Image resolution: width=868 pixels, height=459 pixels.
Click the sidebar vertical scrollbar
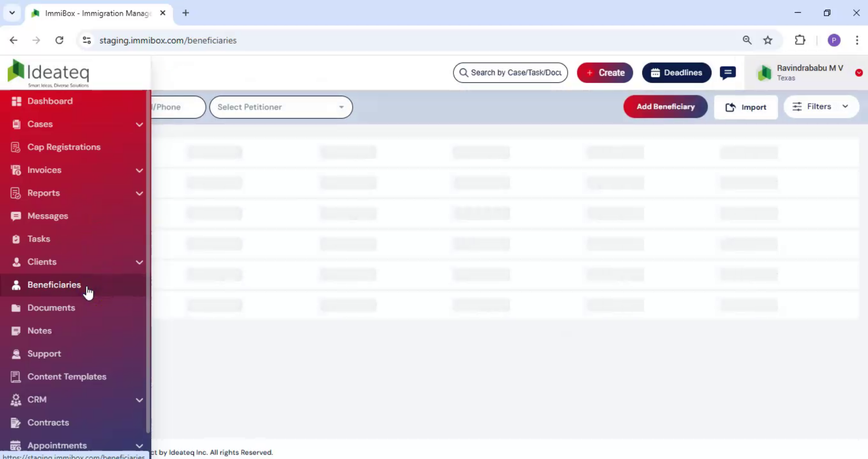(x=148, y=262)
